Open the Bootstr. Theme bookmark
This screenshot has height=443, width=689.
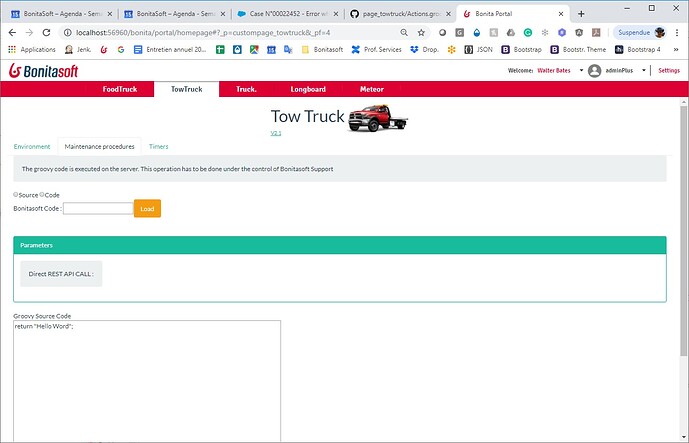(578, 50)
